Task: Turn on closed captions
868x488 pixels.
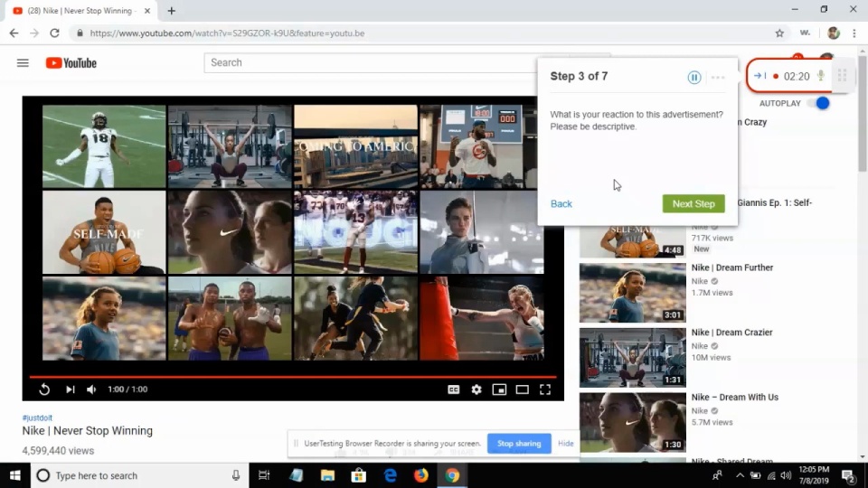Action: click(453, 389)
